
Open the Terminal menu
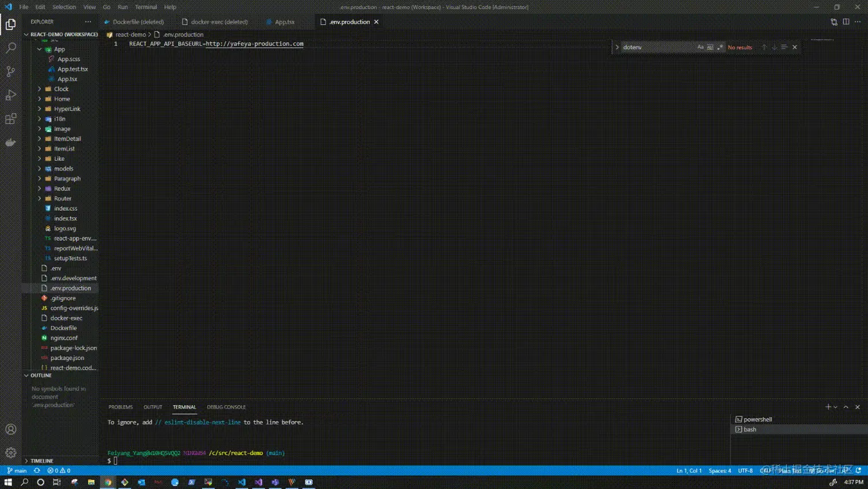pyautogui.click(x=145, y=7)
